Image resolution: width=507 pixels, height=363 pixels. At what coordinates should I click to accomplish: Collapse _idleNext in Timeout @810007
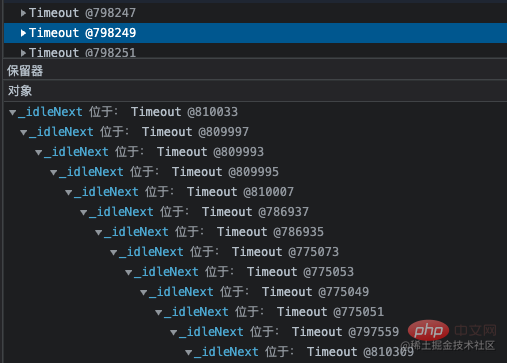coord(69,192)
